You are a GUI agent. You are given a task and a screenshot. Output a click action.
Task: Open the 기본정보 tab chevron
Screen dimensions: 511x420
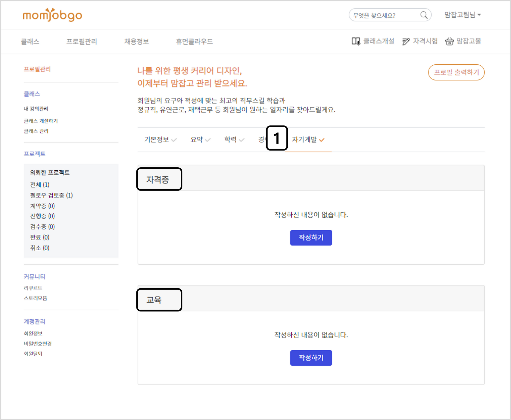(x=174, y=140)
